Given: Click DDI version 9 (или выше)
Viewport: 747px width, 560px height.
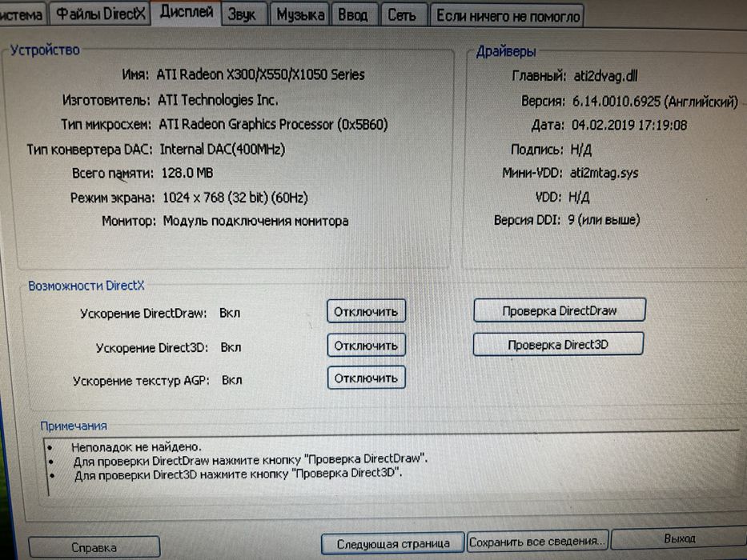Looking at the screenshot, I should coord(604,219).
